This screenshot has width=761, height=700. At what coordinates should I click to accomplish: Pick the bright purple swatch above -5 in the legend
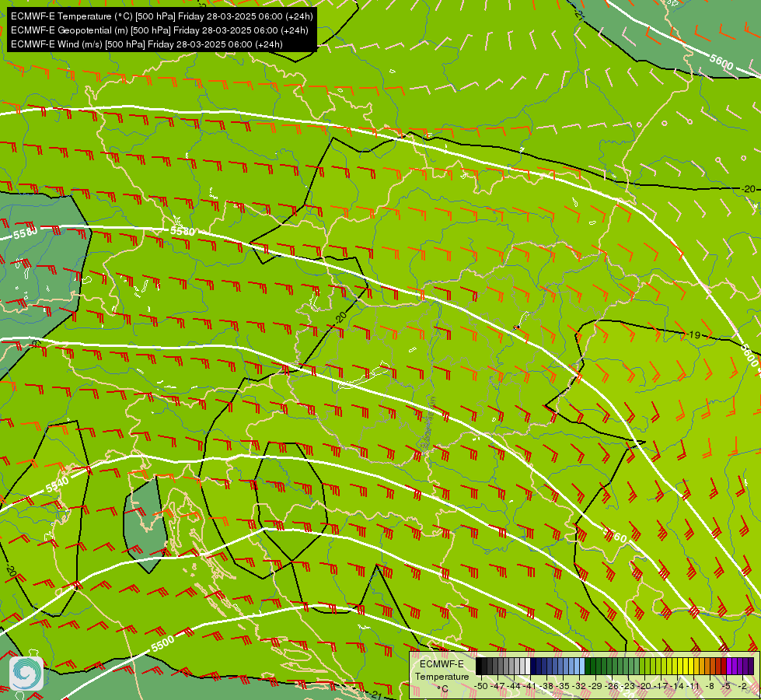tap(729, 666)
